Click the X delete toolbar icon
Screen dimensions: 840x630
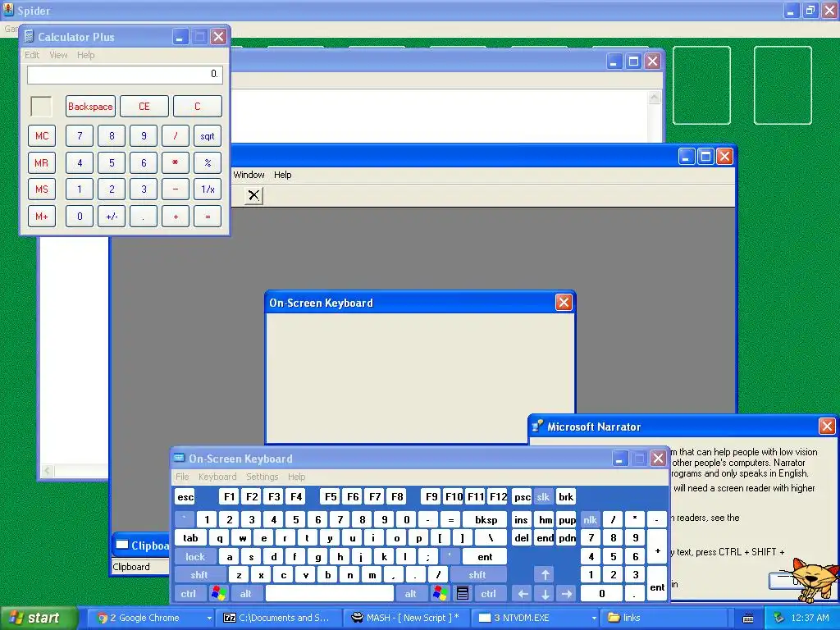[254, 195]
